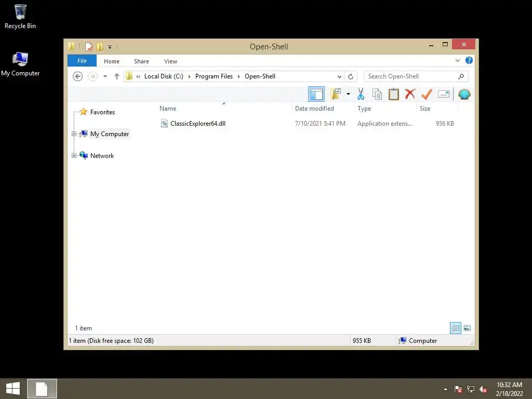The height and width of the screenshot is (399, 532).
Task: Open My Computer desktop icon
Action: [x=20, y=64]
